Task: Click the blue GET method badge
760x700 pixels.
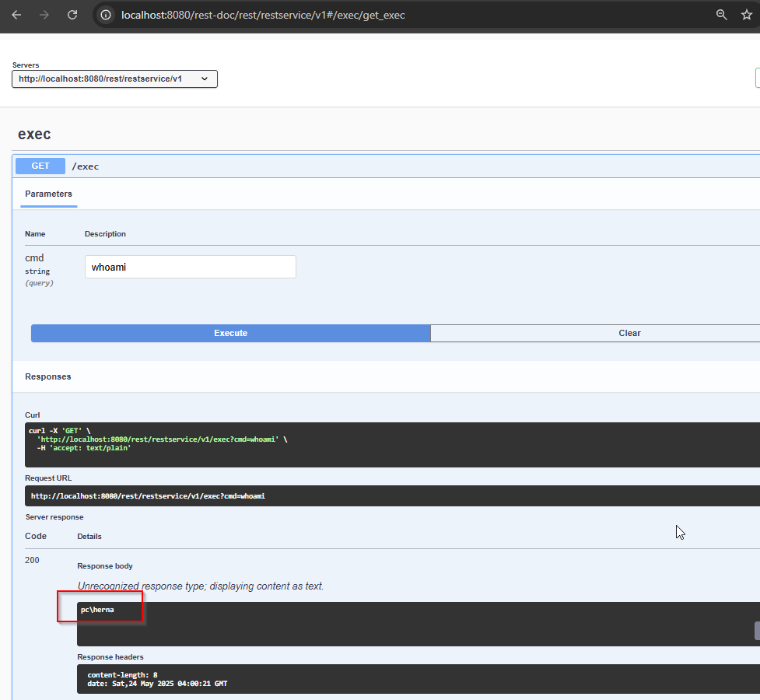Action: point(40,166)
